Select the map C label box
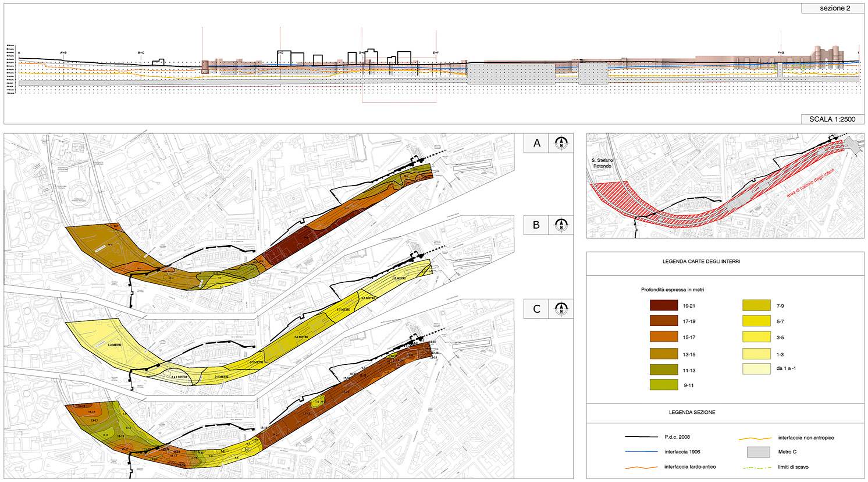The height and width of the screenshot is (482, 868). coord(536,309)
